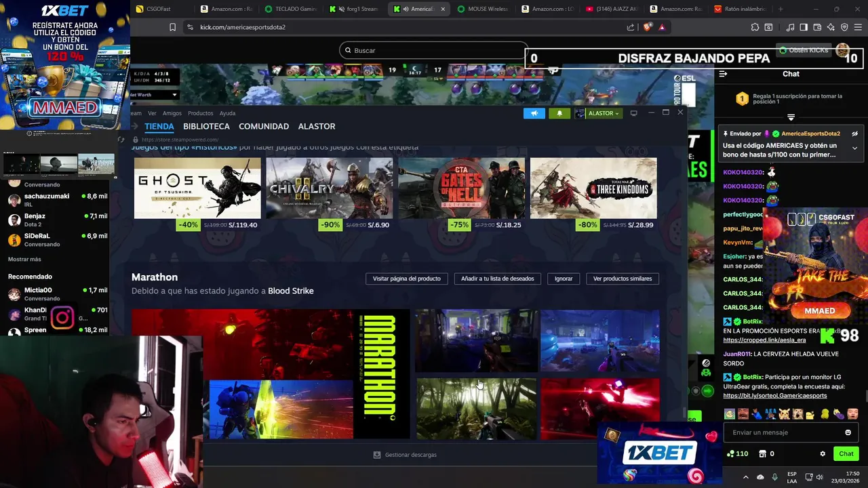Switch to the TECLADO Gaming browser tab
This screenshot has width=868, height=488.
[x=290, y=9]
